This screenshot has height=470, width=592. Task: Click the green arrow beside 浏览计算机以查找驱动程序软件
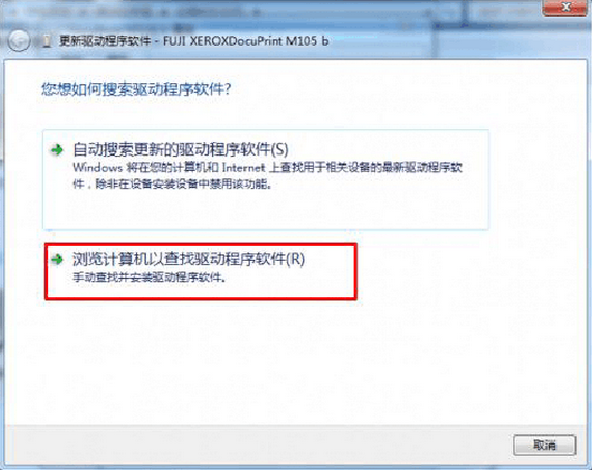57,259
